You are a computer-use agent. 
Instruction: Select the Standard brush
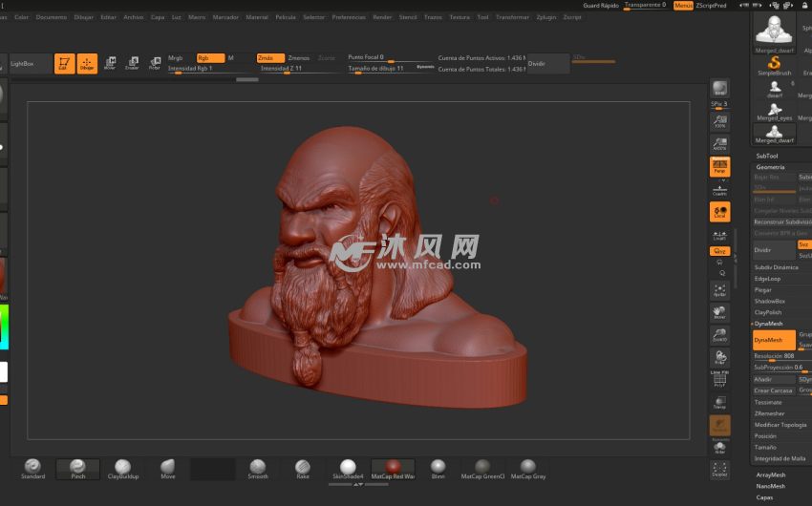point(32,468)
